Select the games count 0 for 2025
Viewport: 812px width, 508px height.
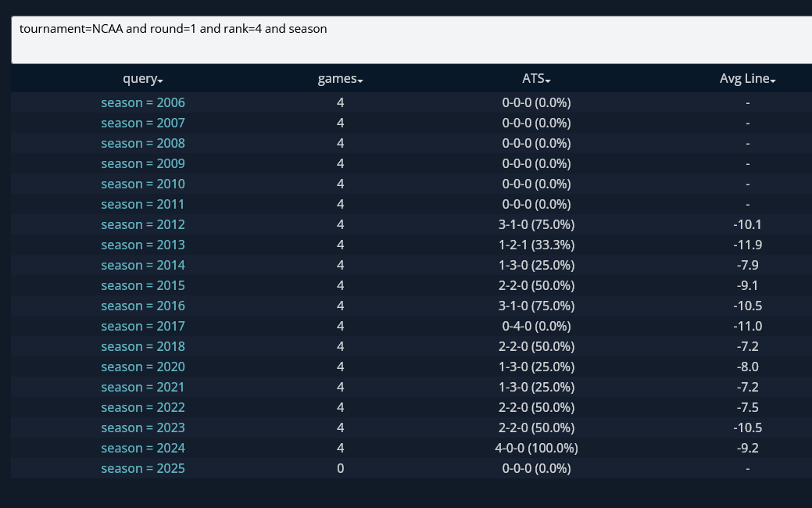click(x=340, y=468)
